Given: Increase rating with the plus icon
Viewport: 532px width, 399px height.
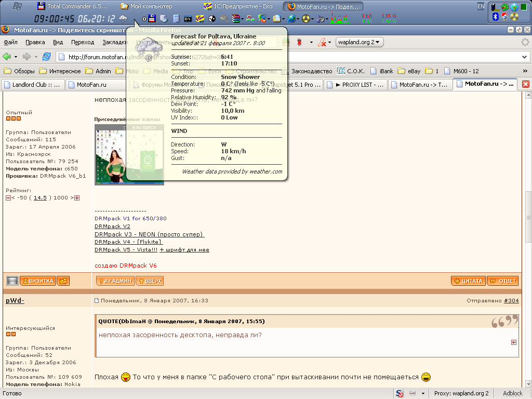Looking at the screenshot, I should pos(77,198).
